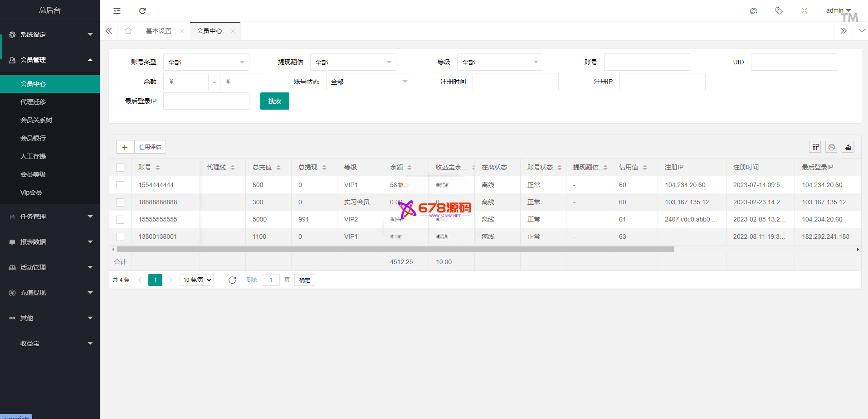The height and width of the screenshot is (419, 868).
Task: Click the green 搜索 button
Action: click(274, 101)
